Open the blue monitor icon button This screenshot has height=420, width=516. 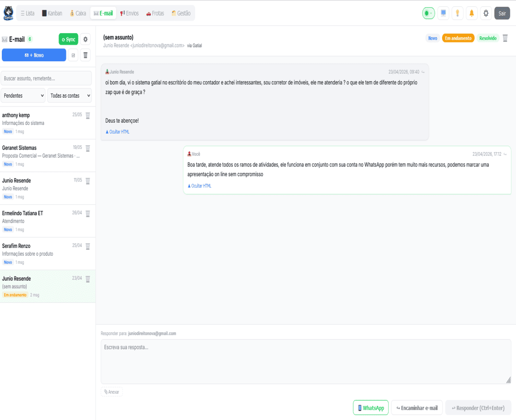(443, 13)
